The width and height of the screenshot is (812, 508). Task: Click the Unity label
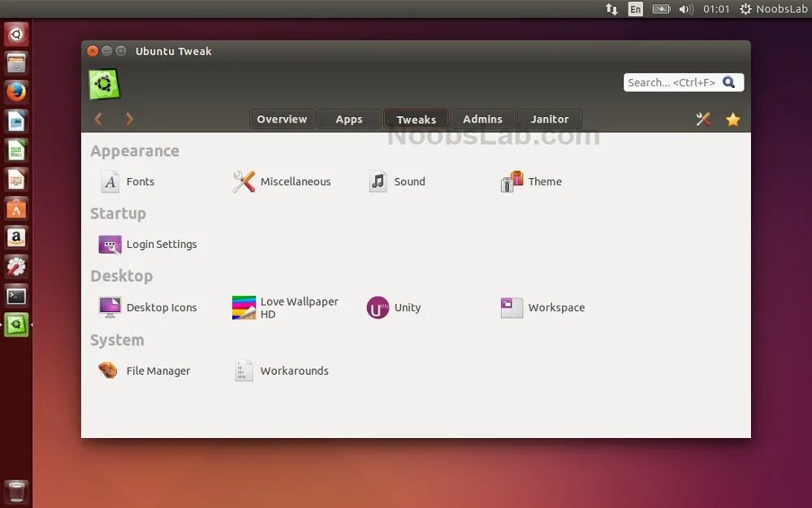pyautogui.click(x=408, y=308)
